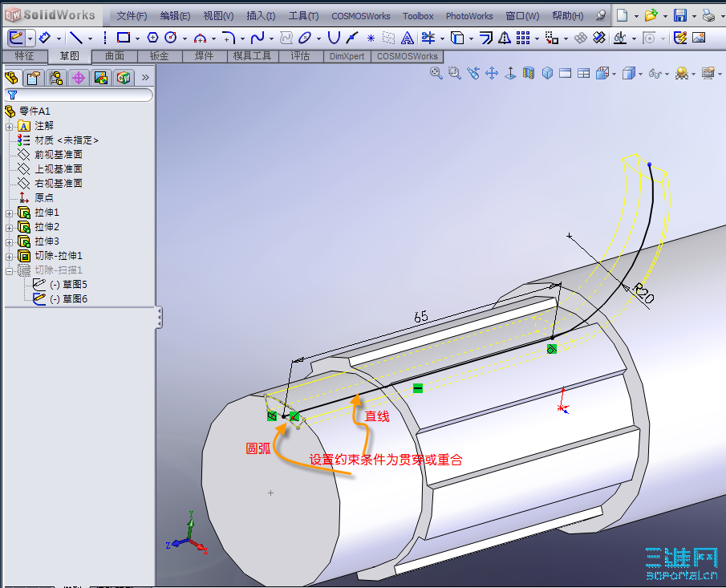726x588 pixels.
Task: Click Zoom to Fit in view toolbar
Action: [x=436, y=73]
